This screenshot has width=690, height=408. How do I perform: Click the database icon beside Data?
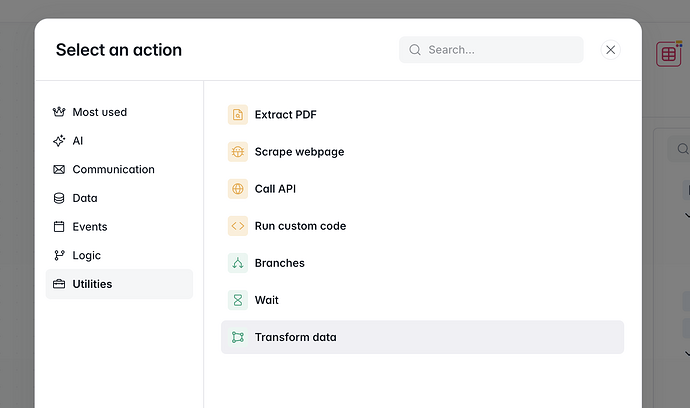pyautogui.click(x=59, y=198)
